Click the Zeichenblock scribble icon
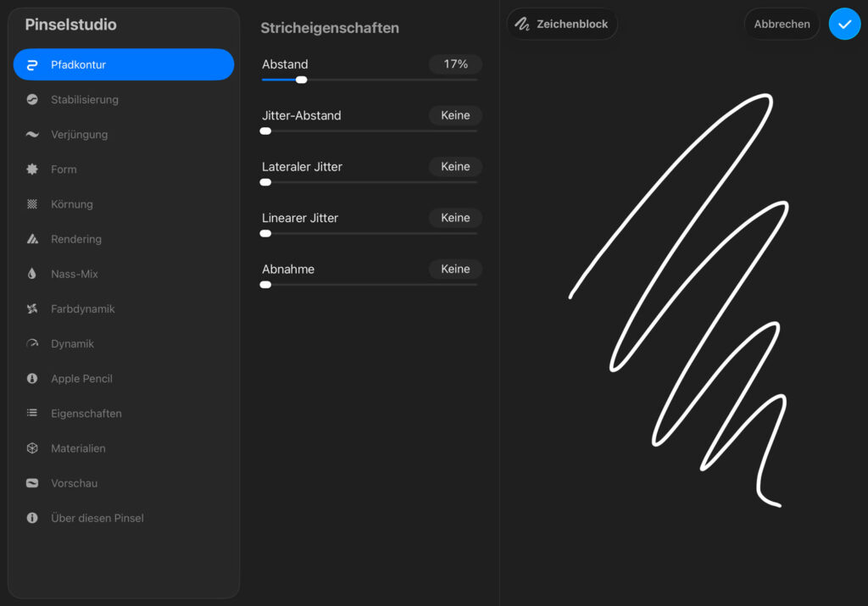Screen dimensions: 868x606 point(522,24)
